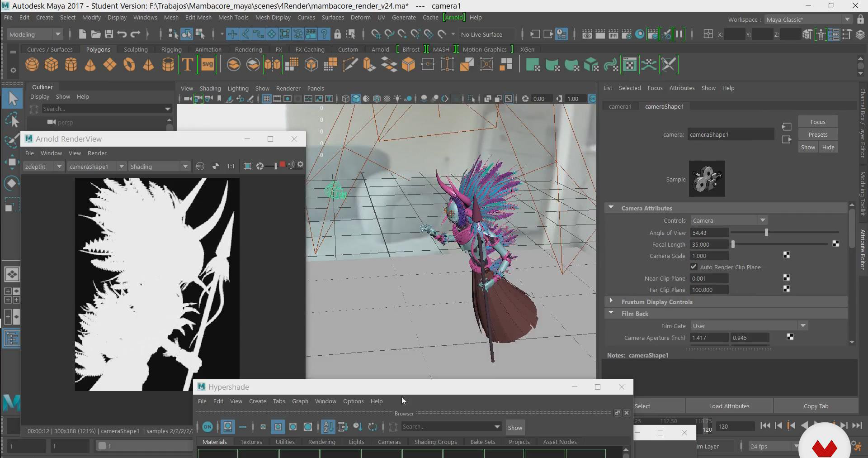Image resolution: width=868 pixels, height=458 pixels.
Task: Click the Load Attributes button
Action: click(729, 406)
